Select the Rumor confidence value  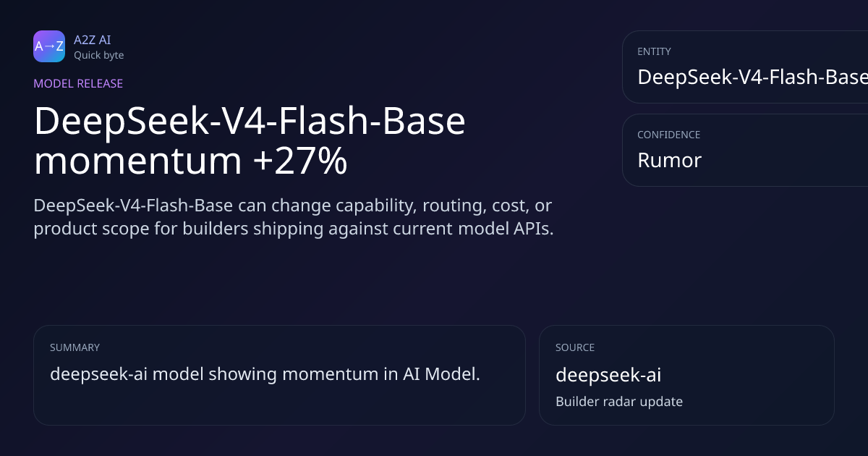669,160
